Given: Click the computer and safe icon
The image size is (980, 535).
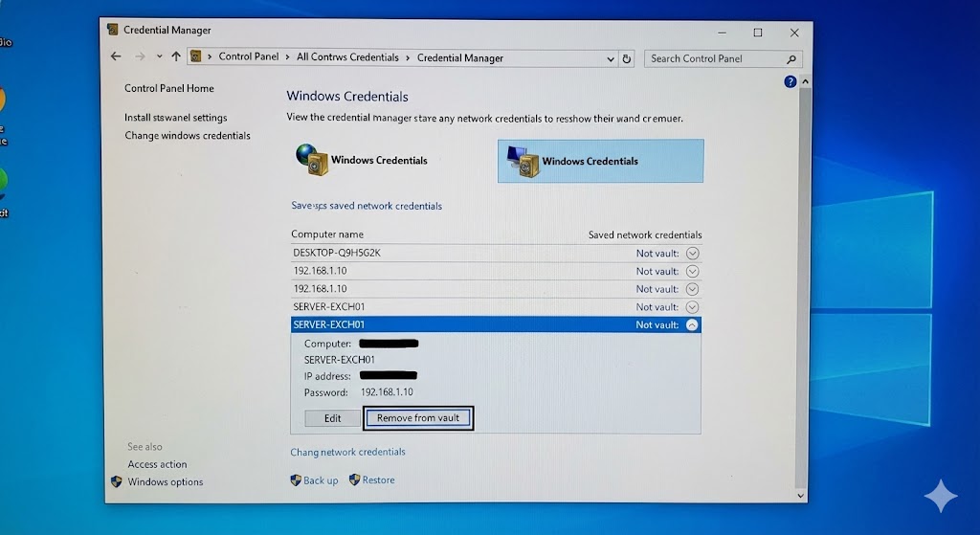Looking at the screenshot, I should (x=523, y=161).
